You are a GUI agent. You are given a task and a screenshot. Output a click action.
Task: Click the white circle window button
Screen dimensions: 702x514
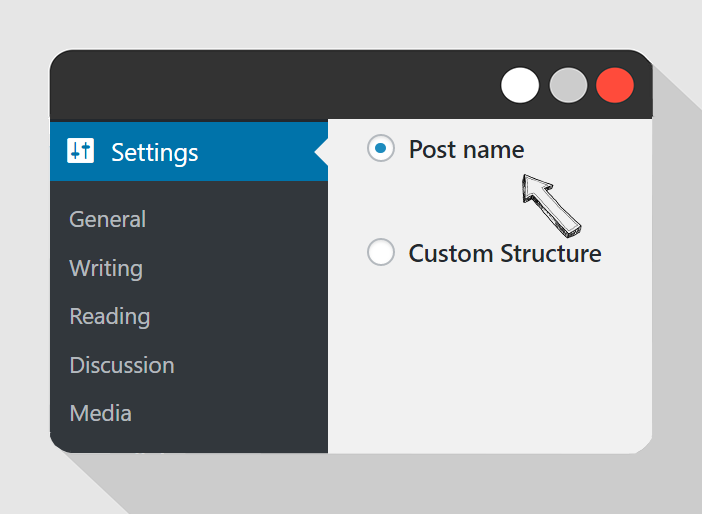click(520, 85)
